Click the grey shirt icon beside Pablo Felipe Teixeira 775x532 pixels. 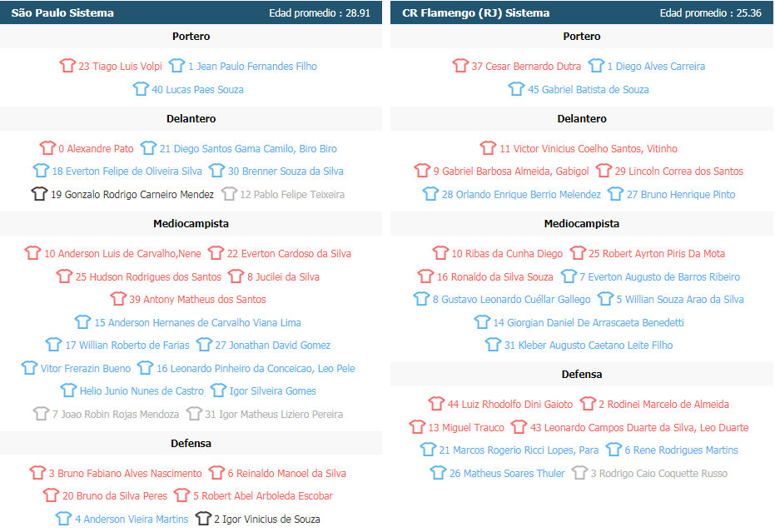(x=230, y=193)
